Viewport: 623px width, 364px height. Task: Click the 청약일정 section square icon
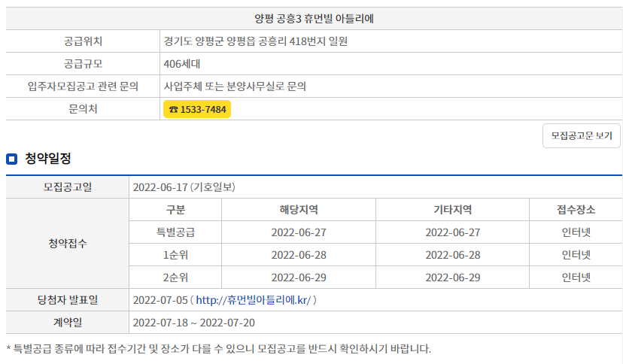click(11, 159)
